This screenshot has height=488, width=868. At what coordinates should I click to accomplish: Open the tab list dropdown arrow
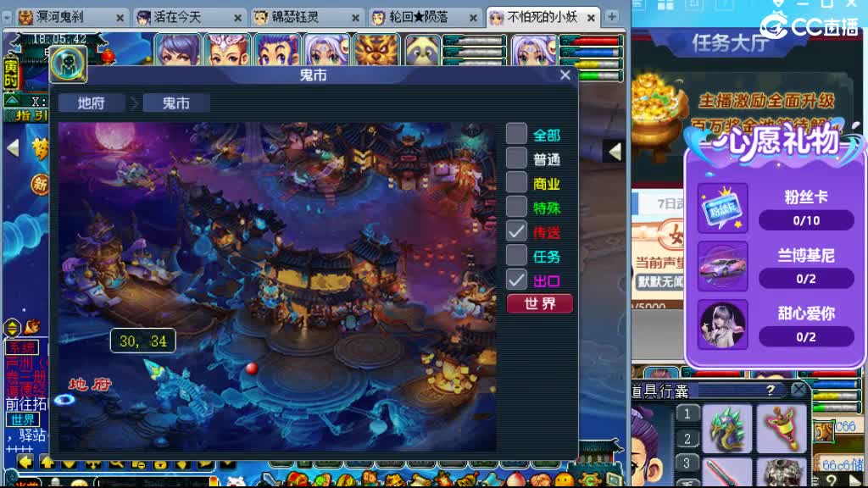7,18
